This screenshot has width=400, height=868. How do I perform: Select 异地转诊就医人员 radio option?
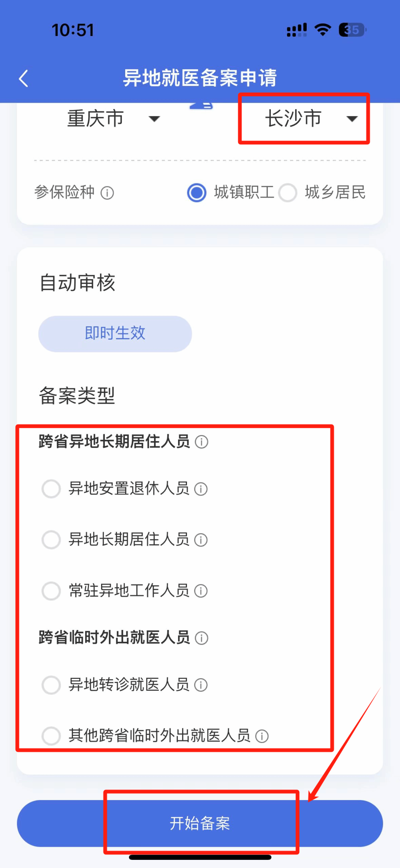coord(51,684)
